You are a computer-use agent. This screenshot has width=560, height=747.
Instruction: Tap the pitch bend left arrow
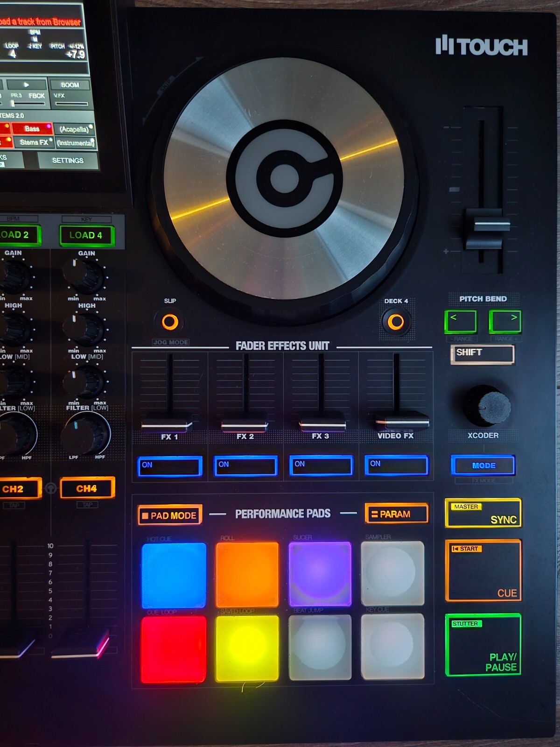coord(461,322)
